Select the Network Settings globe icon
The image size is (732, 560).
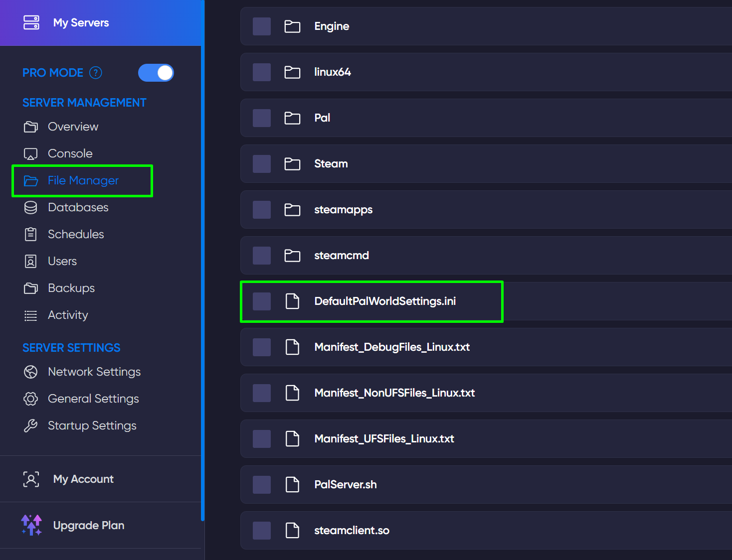(x=30, y=372)
